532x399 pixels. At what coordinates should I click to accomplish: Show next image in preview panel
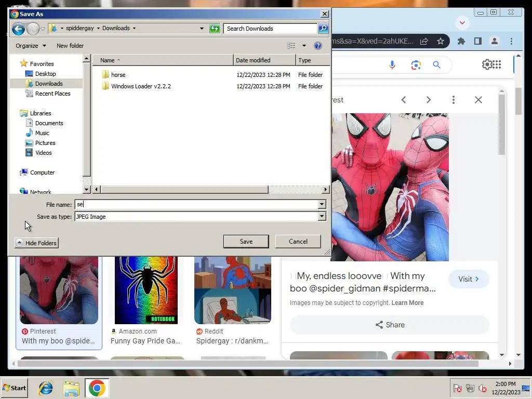coord(429,100)
